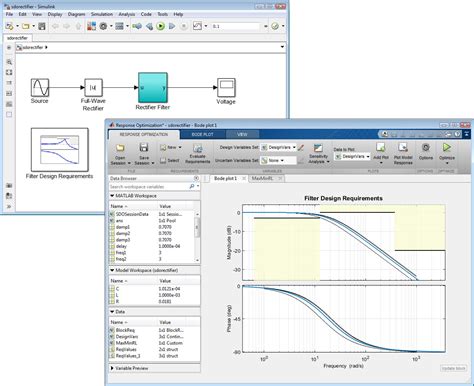
Task: Select the Rectifier Filter block
Action: 153,88
